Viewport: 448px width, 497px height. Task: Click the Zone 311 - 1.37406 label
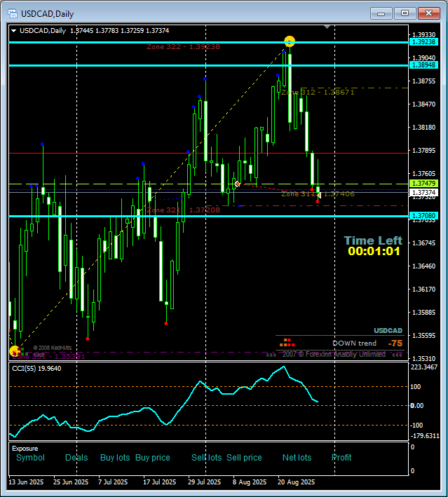tap(318, 193)
